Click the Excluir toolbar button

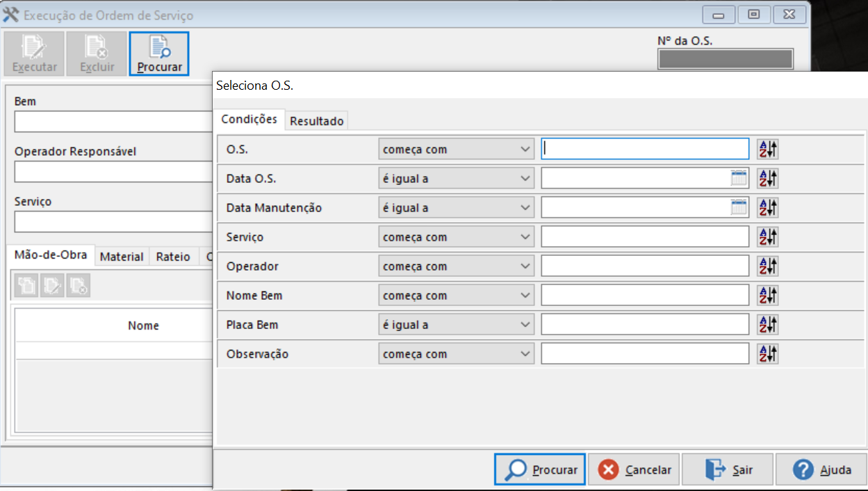(97, 54)
